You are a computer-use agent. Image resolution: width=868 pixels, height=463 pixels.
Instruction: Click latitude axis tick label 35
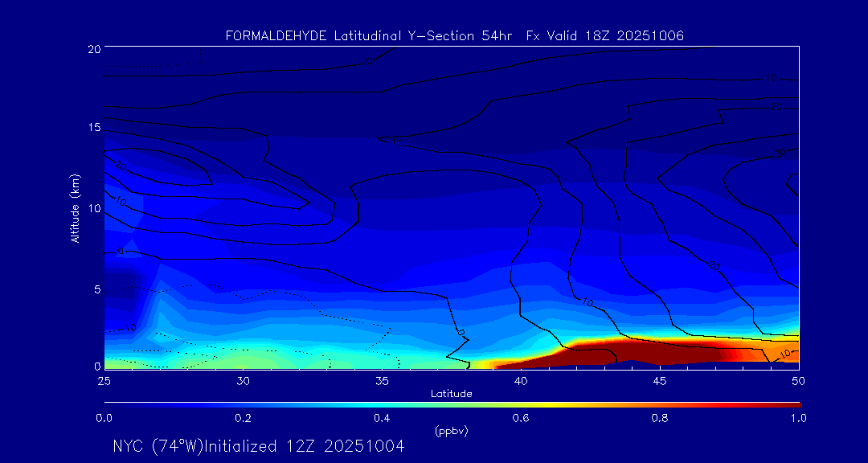382,380
